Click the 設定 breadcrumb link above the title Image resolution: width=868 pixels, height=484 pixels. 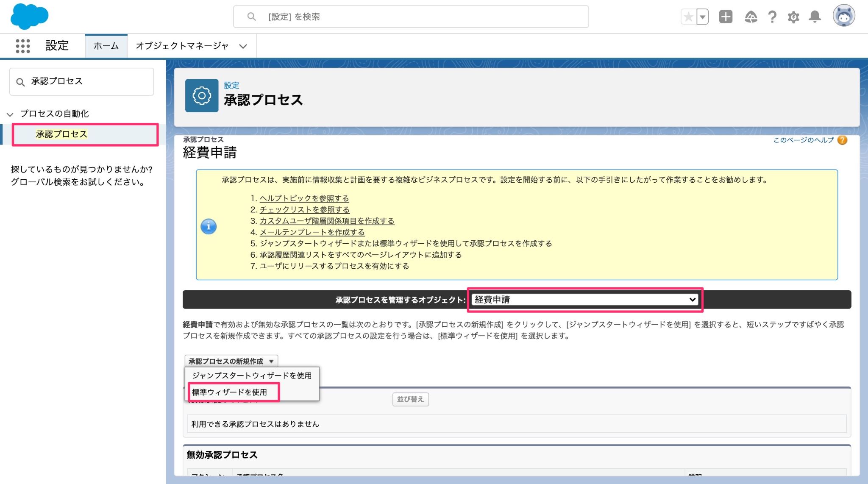[231, 85]
